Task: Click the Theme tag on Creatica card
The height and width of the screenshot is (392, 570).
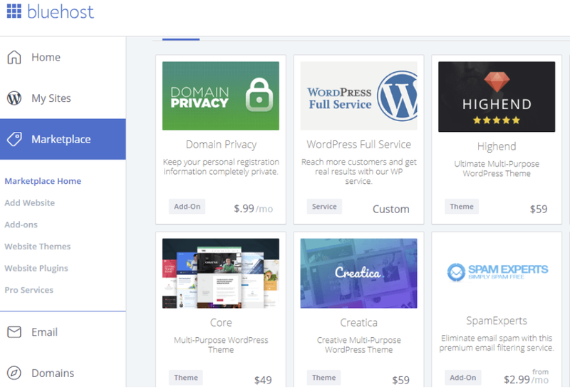Action: click(324, 378)
